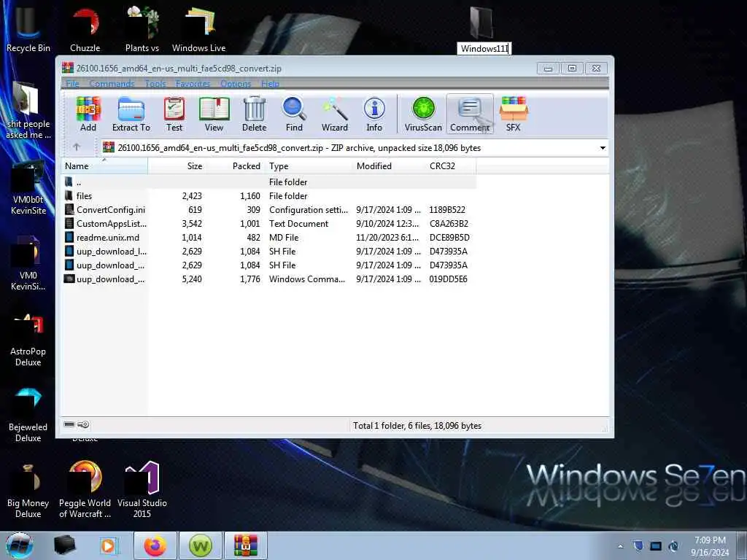The width and height of the screenshot is (747, 560).
Task: Show hidden tray icons arrow
Action: pos(620,546)
